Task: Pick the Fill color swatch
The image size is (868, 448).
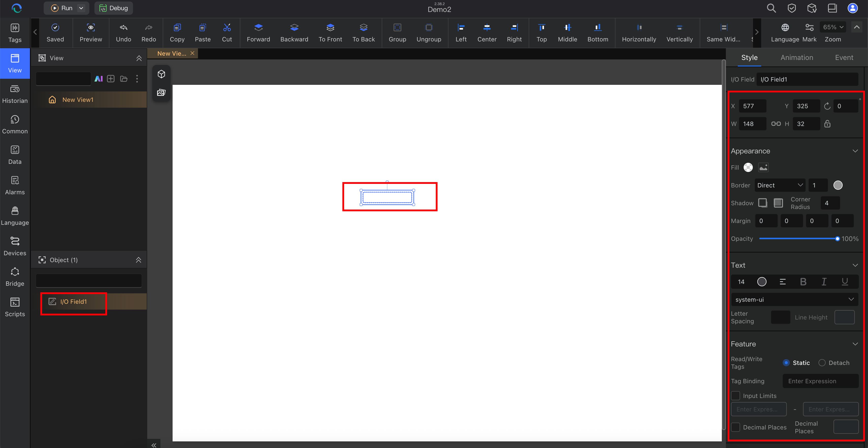Action: coord(748,168)
